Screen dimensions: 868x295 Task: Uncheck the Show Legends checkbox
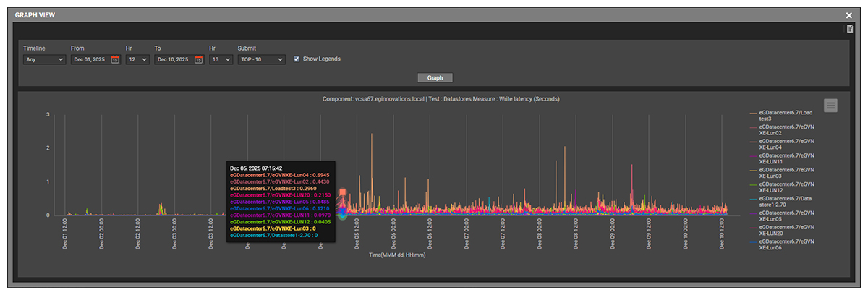tap(297, 59)
